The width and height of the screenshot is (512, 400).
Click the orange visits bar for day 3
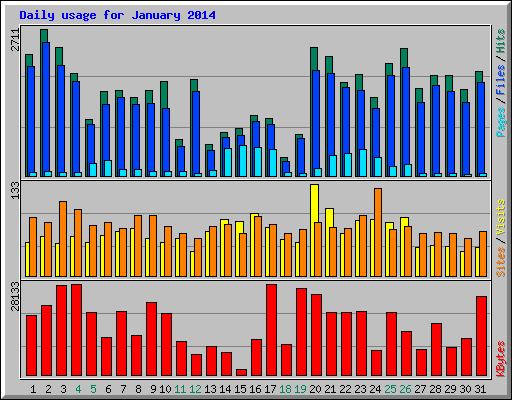tap(63, 239)
